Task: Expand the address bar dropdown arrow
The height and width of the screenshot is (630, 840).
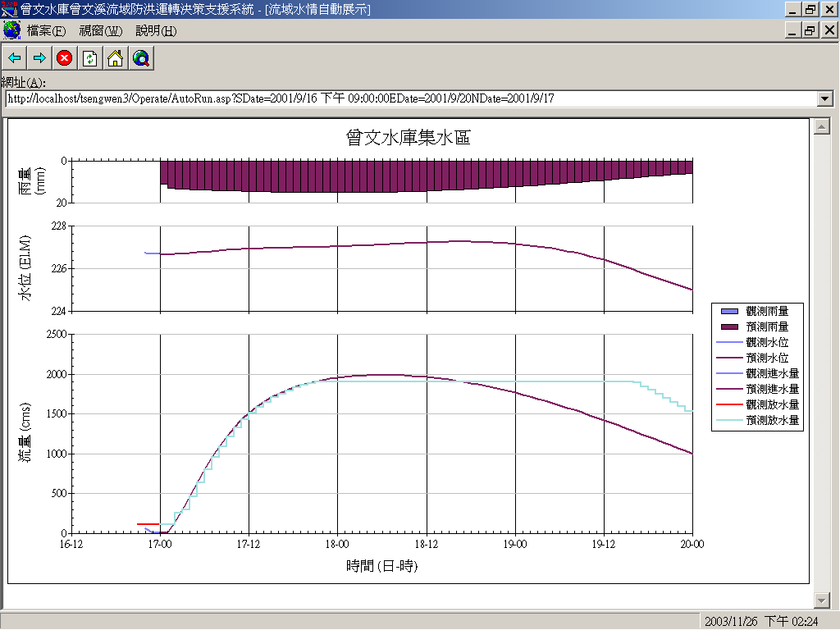Action: 825,98
